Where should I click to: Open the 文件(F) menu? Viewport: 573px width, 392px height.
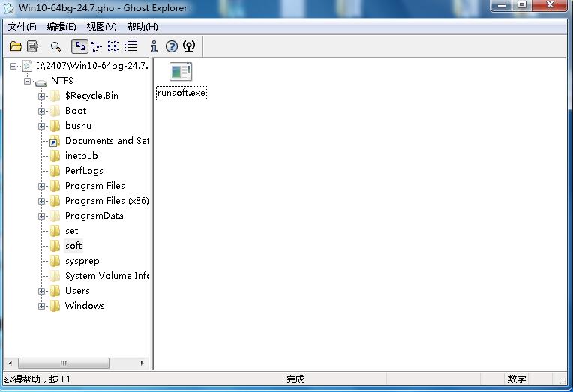click(x=22, y=27)
